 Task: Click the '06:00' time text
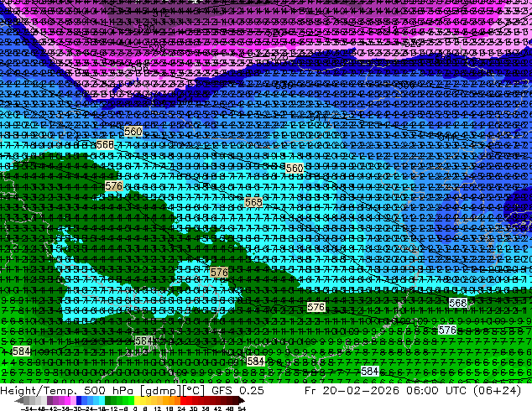point(422,391)
